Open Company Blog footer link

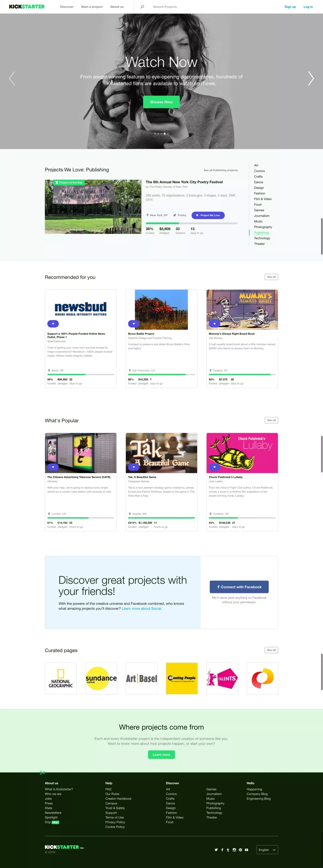[x=257, y=794]
